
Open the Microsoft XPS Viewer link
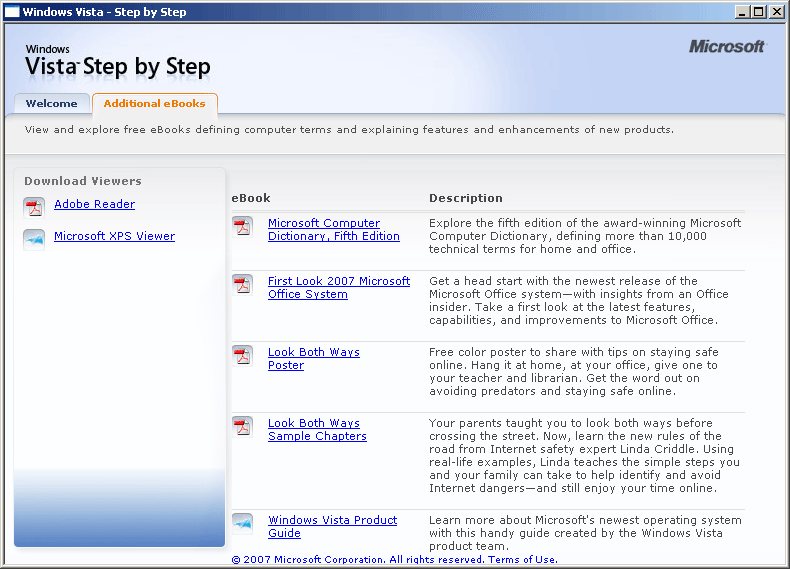tap(114, 236)
